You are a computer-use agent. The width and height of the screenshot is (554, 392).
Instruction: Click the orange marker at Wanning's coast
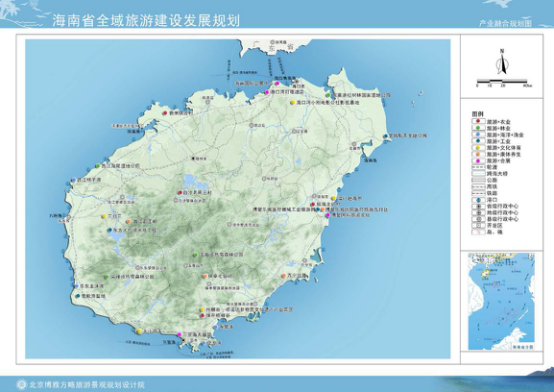283,276
